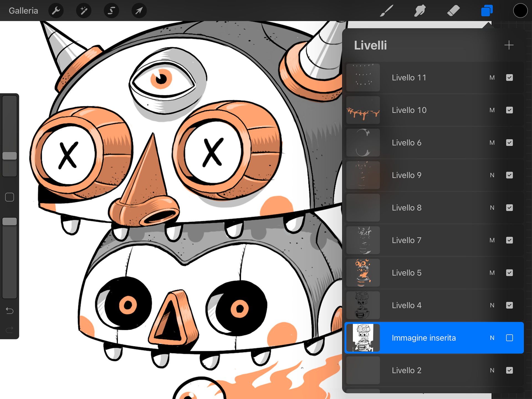Activate the Transform arrow tool

[x=139, y=11]
